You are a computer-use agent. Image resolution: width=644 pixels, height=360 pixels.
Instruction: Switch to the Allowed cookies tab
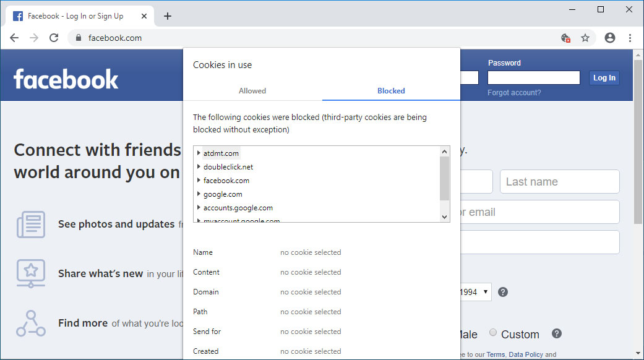point(252,91)
